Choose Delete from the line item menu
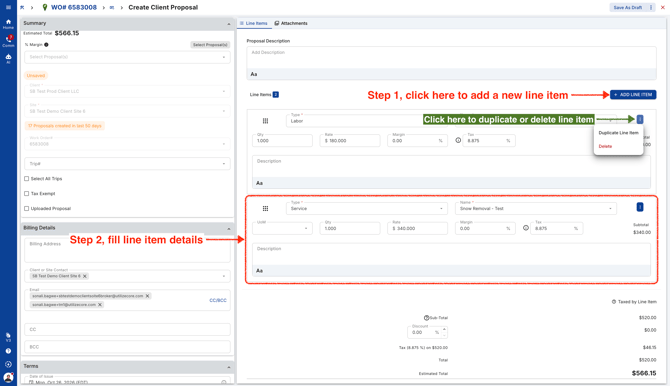This screenshot has height=386, width=670. pos(605,146)
